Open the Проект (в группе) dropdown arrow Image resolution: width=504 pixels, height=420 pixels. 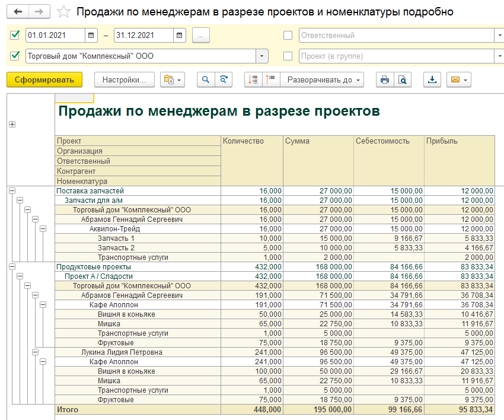(x=499, y=56)
